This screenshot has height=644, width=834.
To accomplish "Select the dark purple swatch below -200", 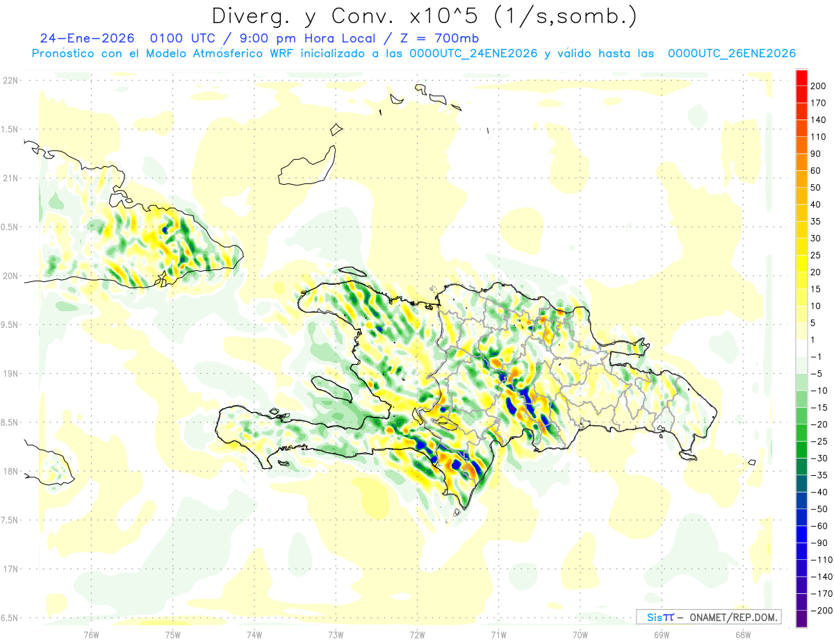I will click(x=801, y=619).
